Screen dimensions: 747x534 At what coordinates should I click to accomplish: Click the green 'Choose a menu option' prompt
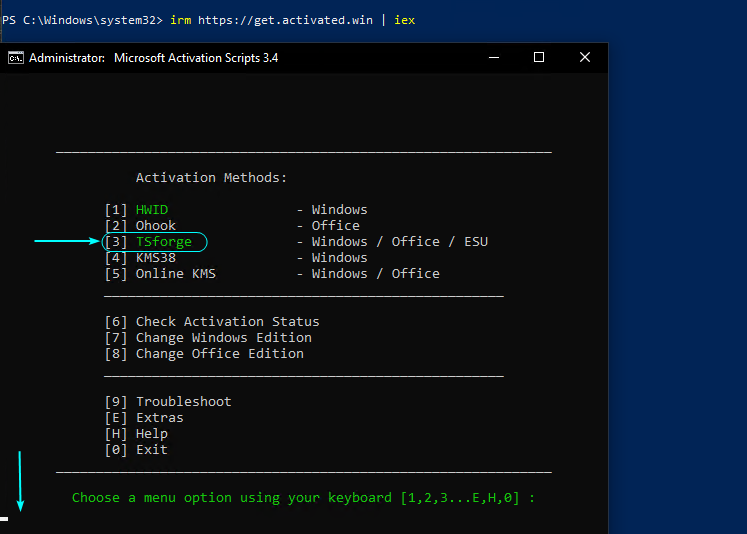tap(303, 498)
